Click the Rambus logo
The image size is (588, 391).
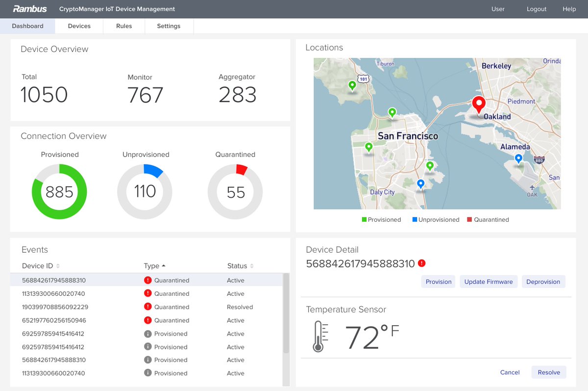30,9
